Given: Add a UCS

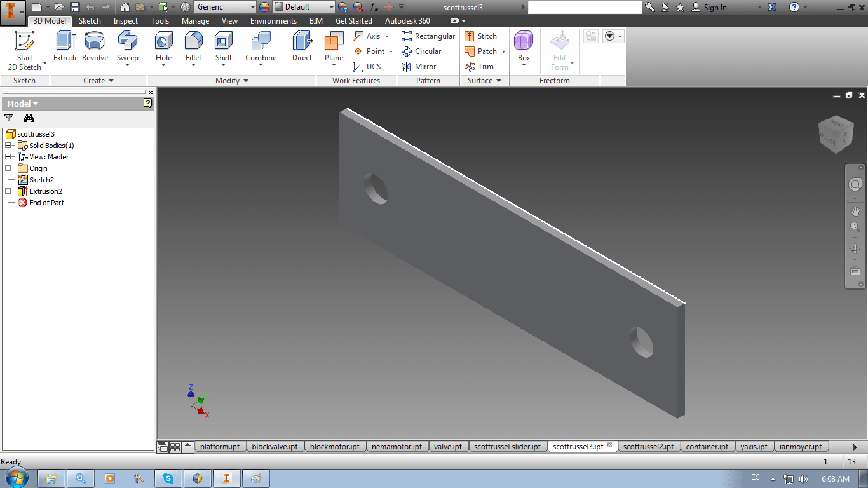Looking at the screenshot, I should pyautogui.click(x=367, y=67).
